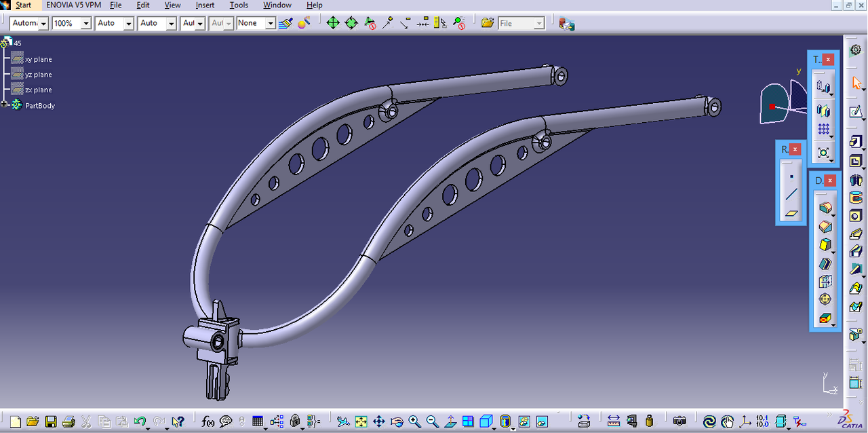This screenshot has width=868, height=433.
Task: Undo the last action
Action: click(140, 422)
